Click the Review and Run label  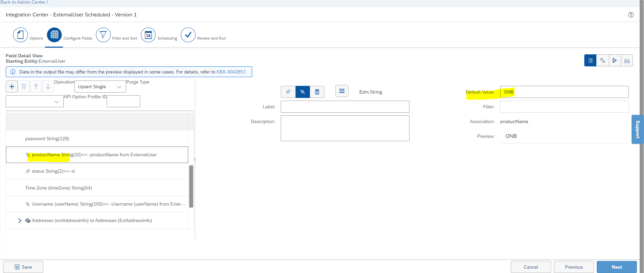click(x=211, y=38)
